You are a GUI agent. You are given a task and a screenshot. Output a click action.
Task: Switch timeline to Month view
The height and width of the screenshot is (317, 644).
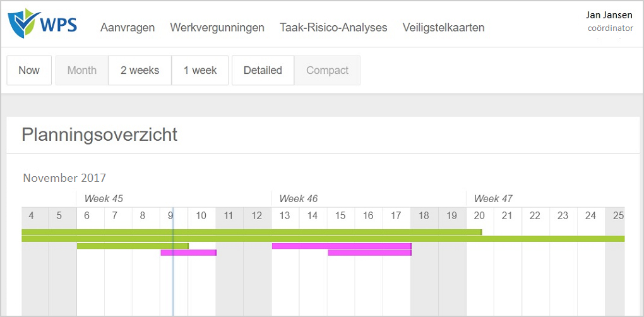82,70
